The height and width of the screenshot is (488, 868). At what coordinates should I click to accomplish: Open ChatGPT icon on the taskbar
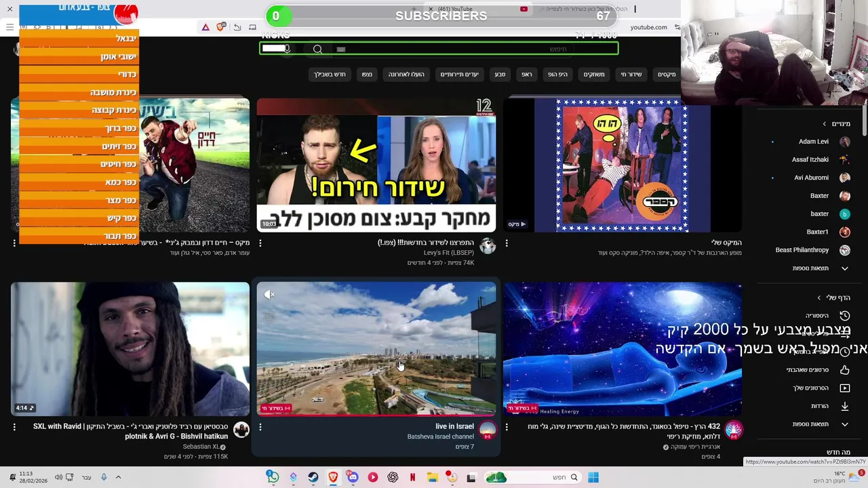pyautogui.click(x=393, y=477)
